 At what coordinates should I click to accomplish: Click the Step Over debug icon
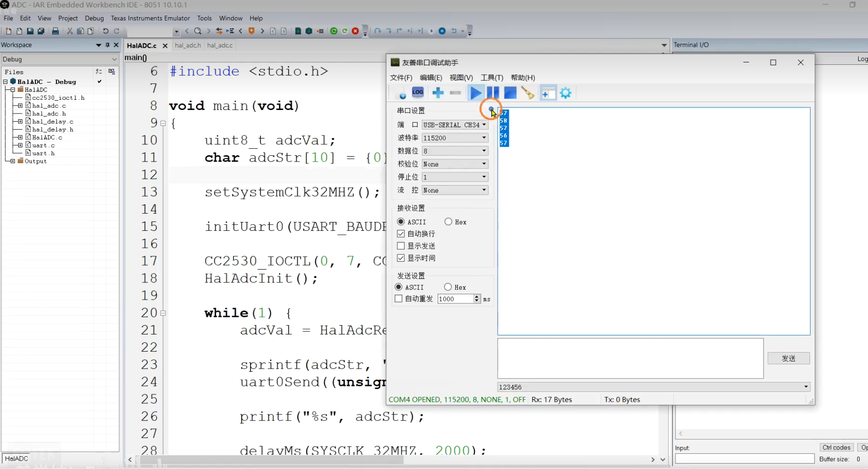pos(378,31)
